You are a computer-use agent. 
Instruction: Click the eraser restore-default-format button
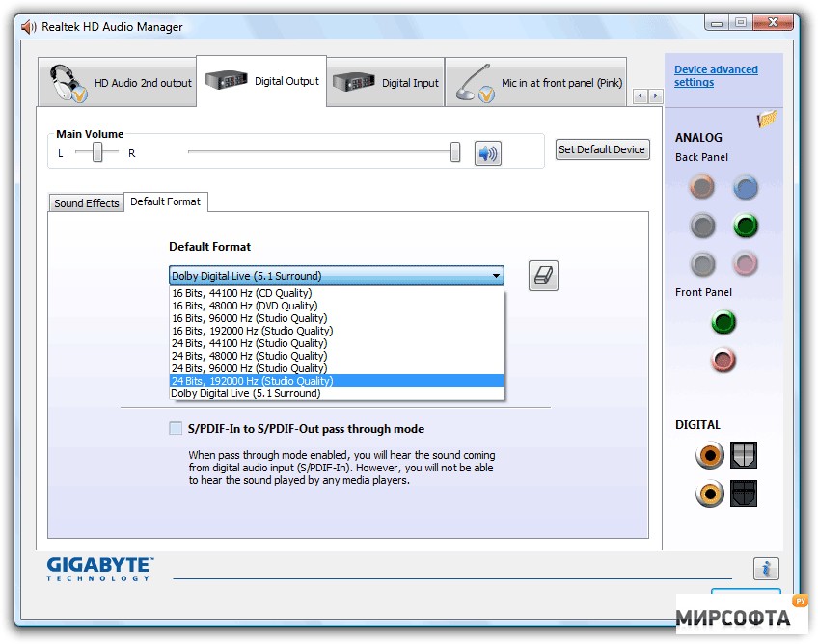coord(543,276)
